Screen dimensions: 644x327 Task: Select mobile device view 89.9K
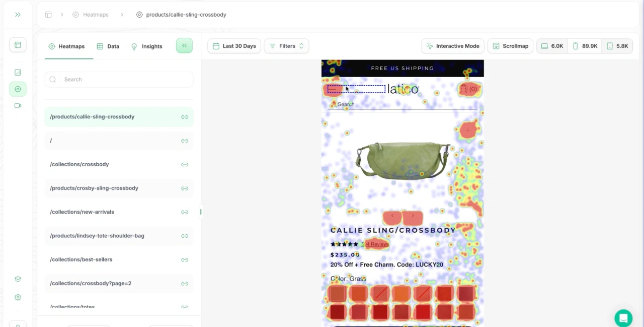coord(585,46)
